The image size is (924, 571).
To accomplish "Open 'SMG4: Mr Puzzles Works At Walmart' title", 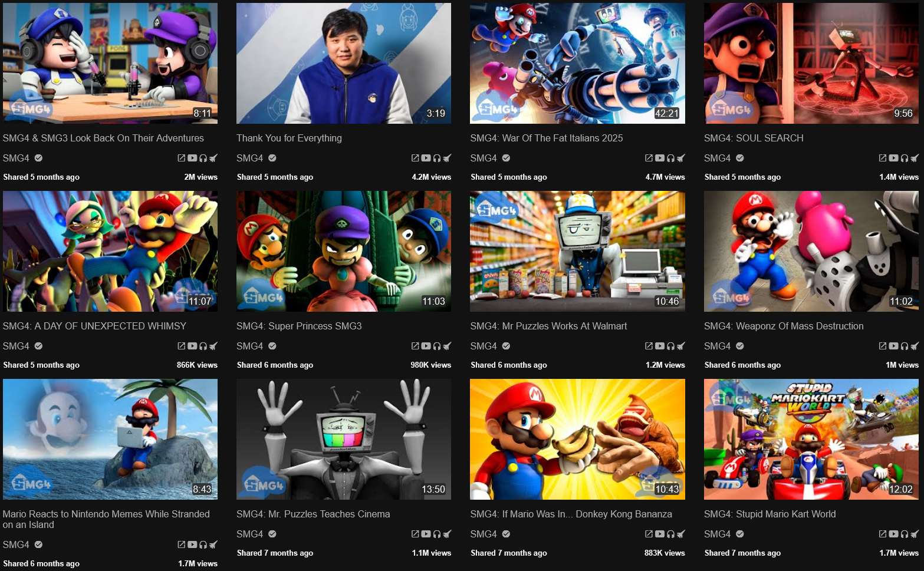I will 548,326.
